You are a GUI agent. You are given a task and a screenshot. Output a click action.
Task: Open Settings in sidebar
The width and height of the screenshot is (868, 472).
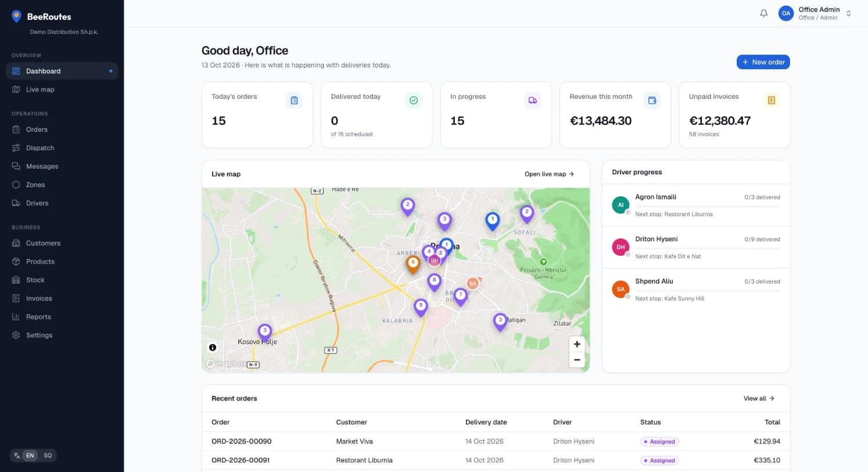(x=62, y=335)
